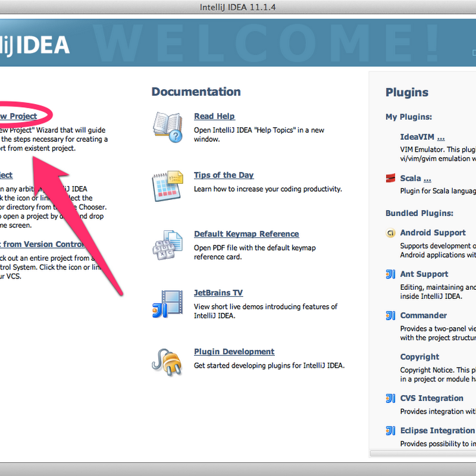
Task: Click the 'VIM Emulator' description text
Action: tap(438, 154)
